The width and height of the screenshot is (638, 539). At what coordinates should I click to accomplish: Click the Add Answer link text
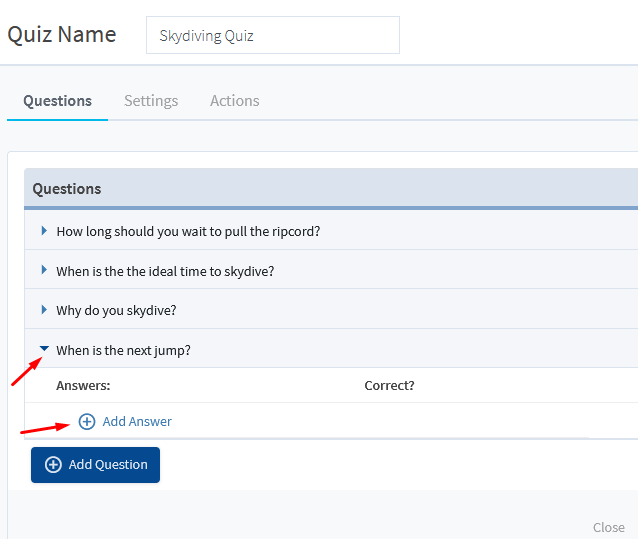pos(137,422)
